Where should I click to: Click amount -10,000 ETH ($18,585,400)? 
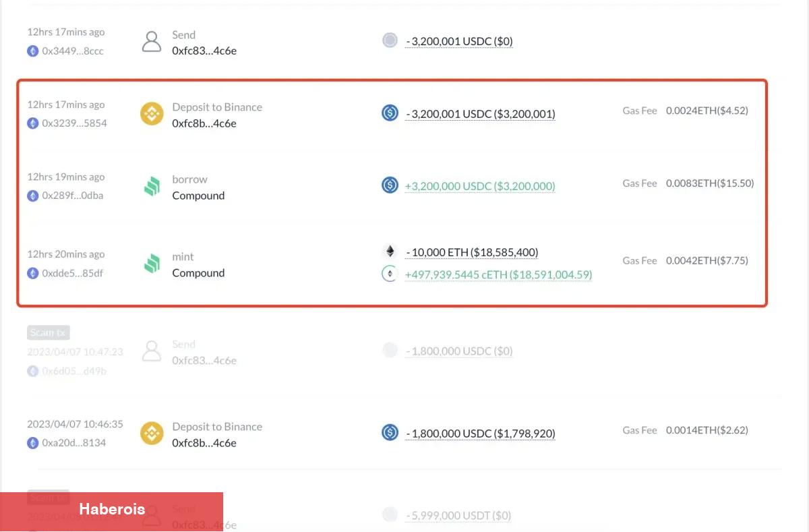coord(472,253)
